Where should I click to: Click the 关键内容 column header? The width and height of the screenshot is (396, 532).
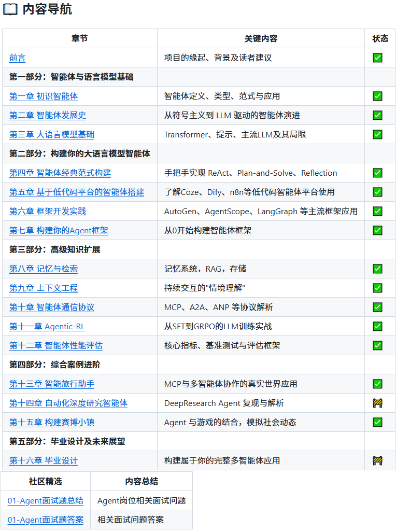(261, 39)
